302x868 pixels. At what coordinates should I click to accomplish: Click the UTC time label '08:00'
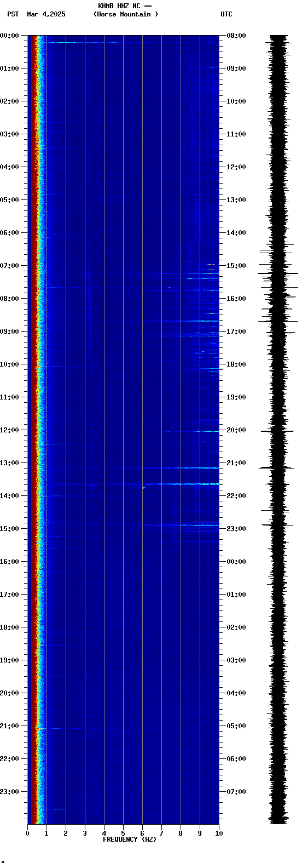tap(236, 36)
